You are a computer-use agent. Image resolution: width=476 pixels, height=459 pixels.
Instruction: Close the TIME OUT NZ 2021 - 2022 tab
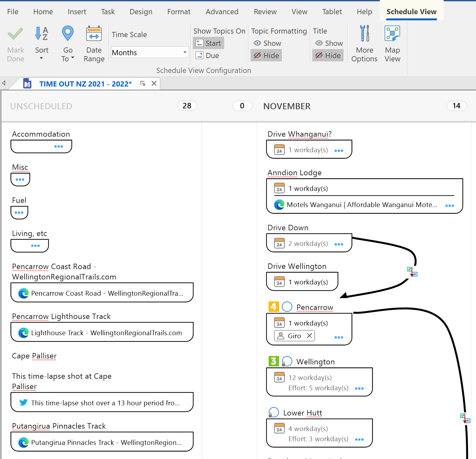[154, 83]
